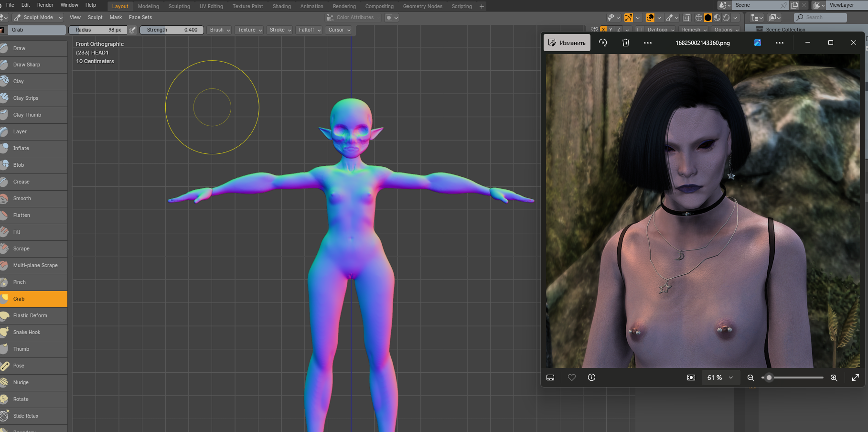Click the delete trash icon in photo viewer
The height and width of the screenshot is (432, 868).
click(626, 43)
